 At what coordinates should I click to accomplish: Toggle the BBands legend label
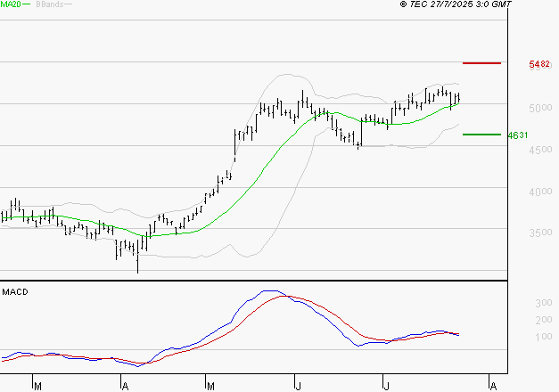tap(48, 5)
